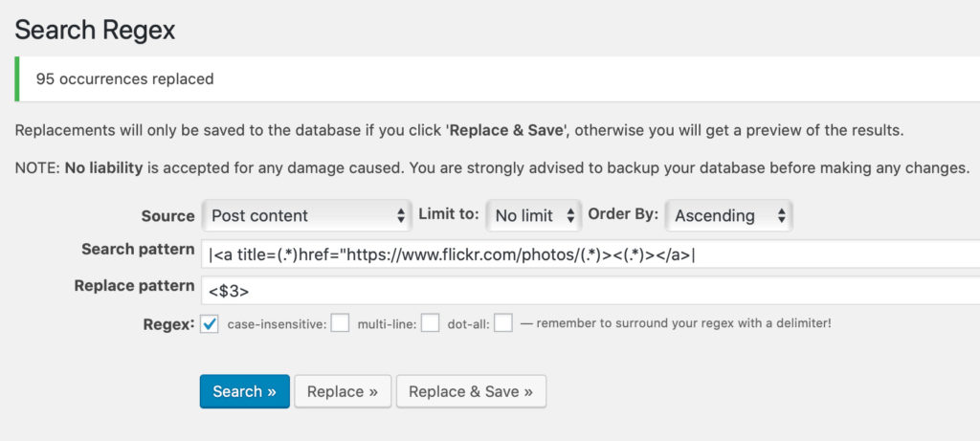The image size is (980, 441).
Task: Click the case-insensitive label text
Action: click(277, 324)
